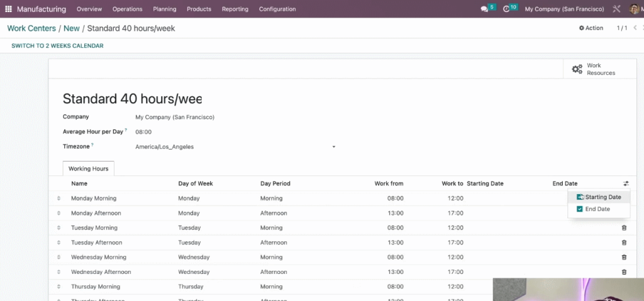Open the My Company (San Francisco) switcher
Screen dimensions: 644x301
tap(564, 9)
